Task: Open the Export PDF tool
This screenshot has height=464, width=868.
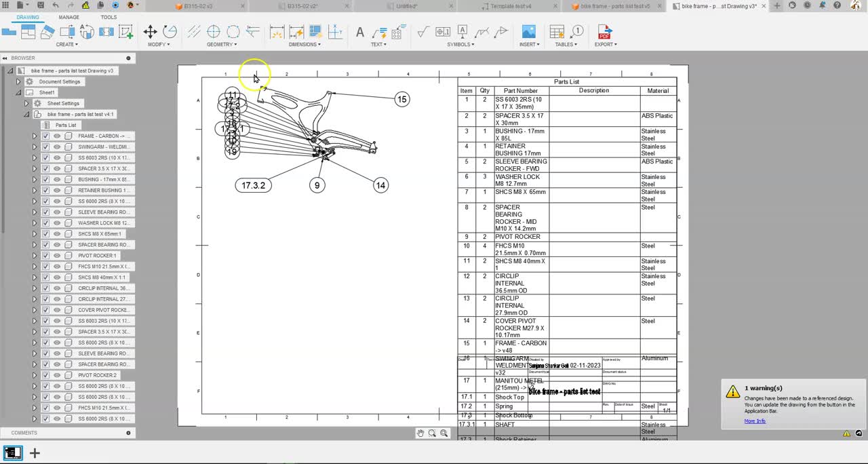Action: (606, 31)
